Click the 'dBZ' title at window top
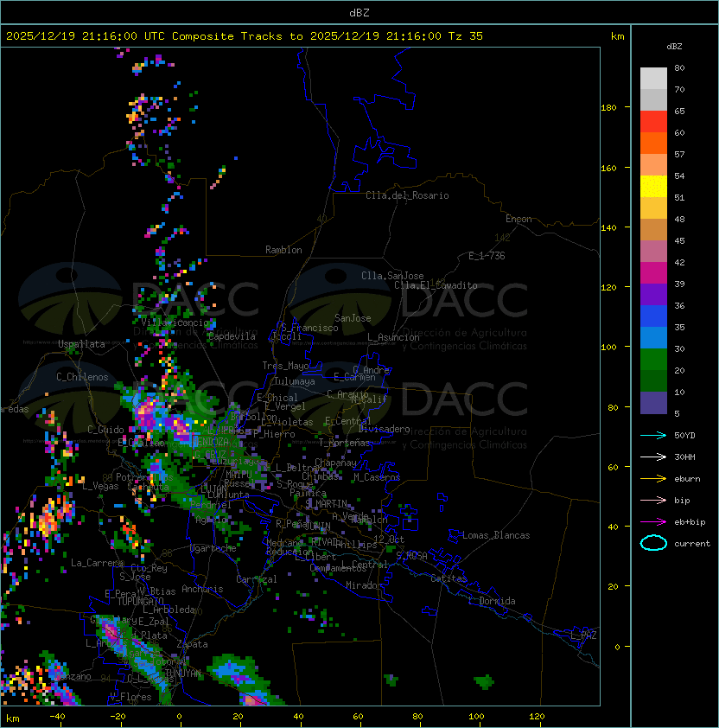This screenshot has width=719, height=728. tap(359, 13)
